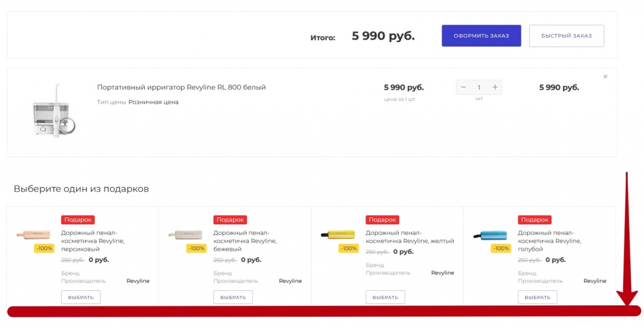Open Дорожный пенал-косметичка Revyline, голубой link

[549, 241]
